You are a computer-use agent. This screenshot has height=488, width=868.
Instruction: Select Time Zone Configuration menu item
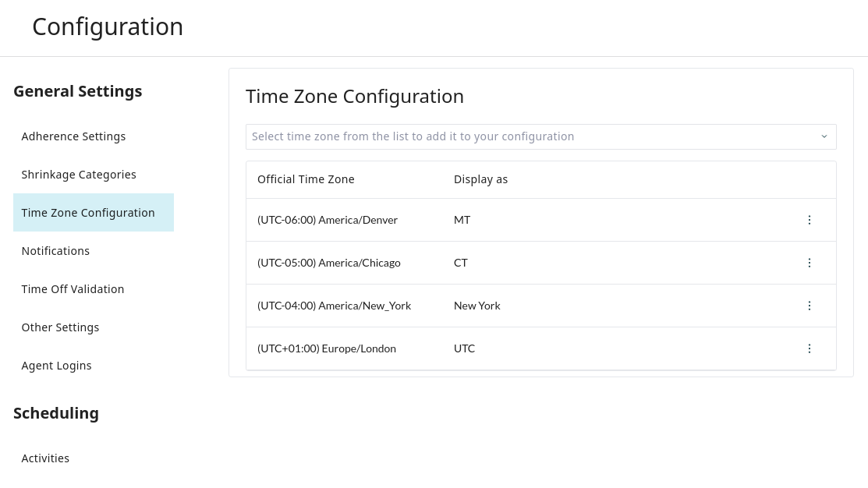coord(88,213)
